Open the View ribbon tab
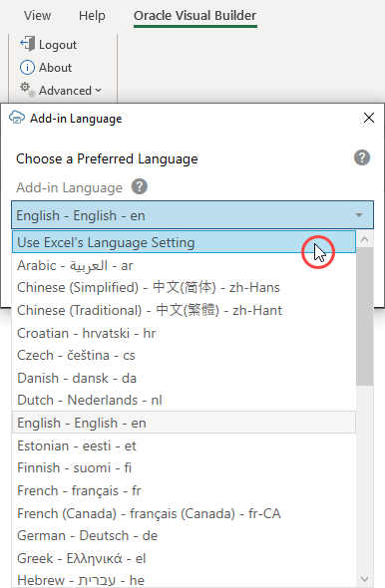Screen dimensions: 385x588 [x=37, y=16]
